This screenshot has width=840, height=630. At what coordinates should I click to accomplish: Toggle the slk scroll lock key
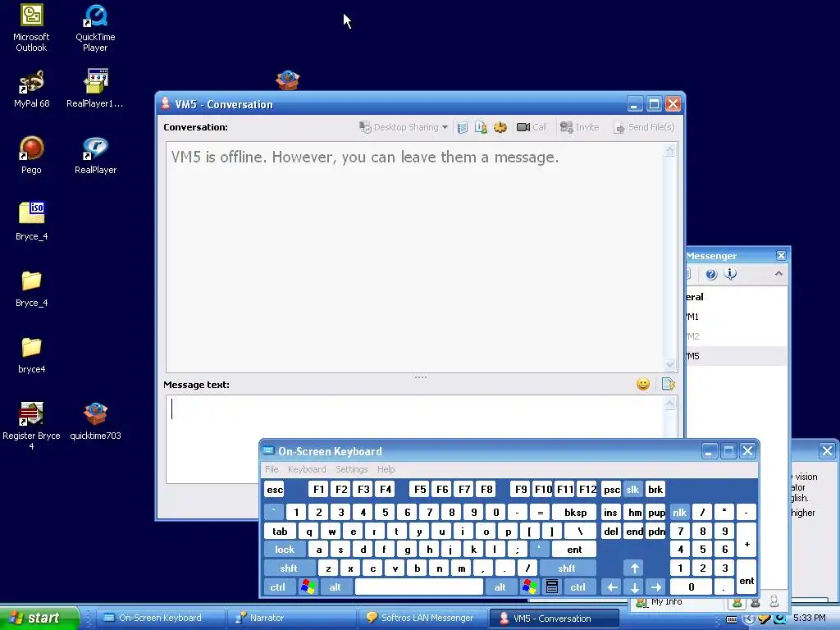coord(632,490)
